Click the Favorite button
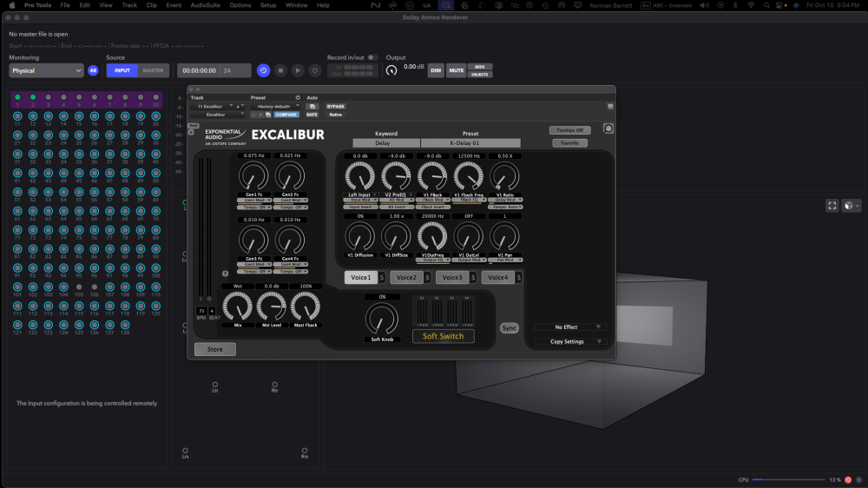This screenshot has height=488, width=868. pos(569,143)
